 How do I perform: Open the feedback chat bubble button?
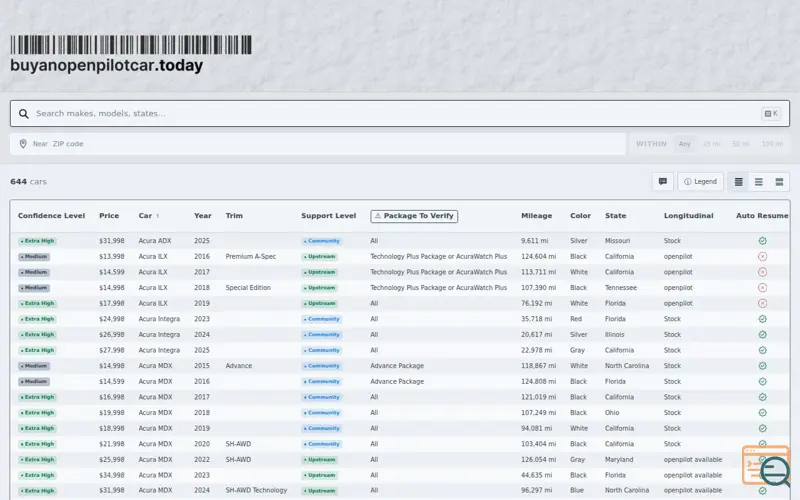tap(663, 182)
